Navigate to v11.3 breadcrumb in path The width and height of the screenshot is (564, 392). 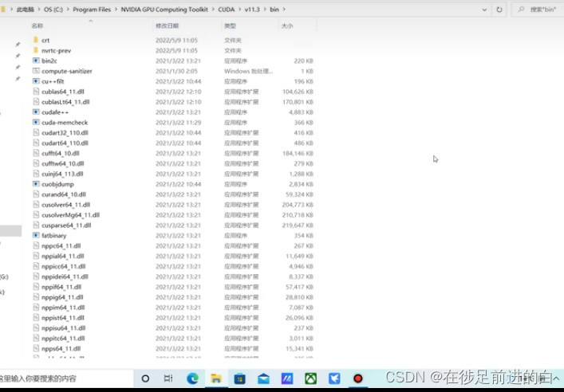tap(252, 10)
